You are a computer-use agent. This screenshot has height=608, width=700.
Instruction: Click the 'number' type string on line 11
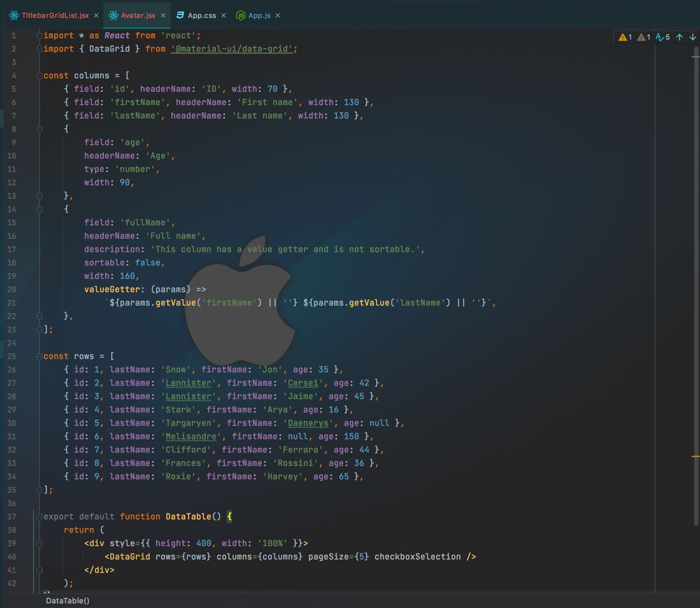pyautogui.click(x=135, y=169)
